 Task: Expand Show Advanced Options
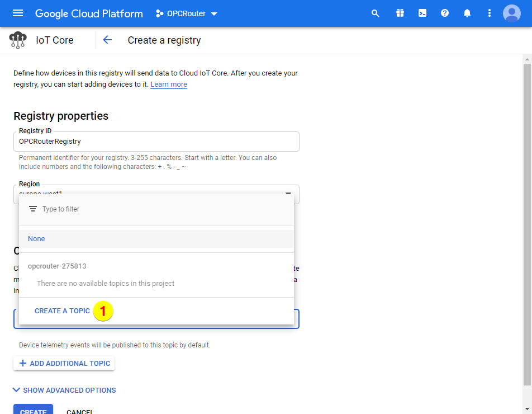click(64, 390)
